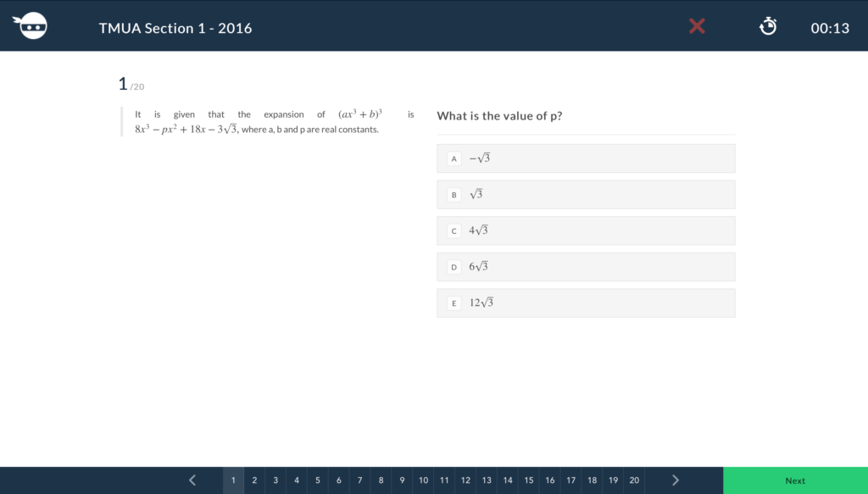Select answer A, negative root 3
The width and height of the screenshot is (868, 494).
pos(586,158)
